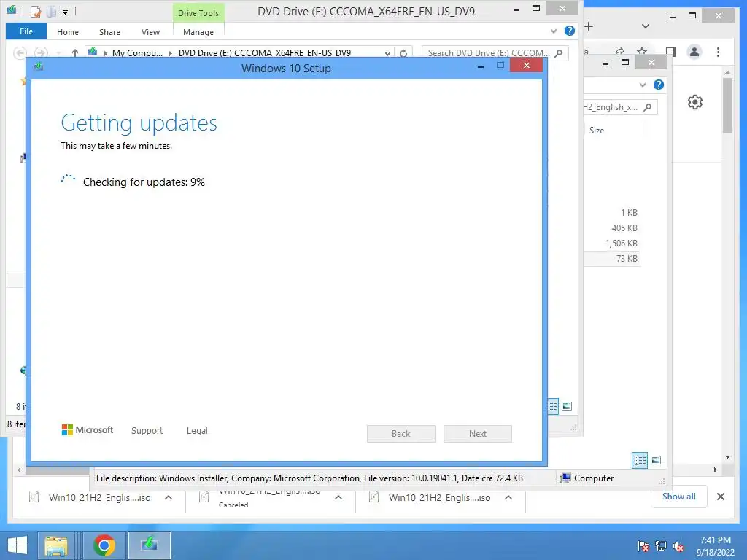The width and height of the screenshot is (747, 560).
Task: Open the taskbar clock showing 7:41 PM
Action: click(x=715, y=546)
